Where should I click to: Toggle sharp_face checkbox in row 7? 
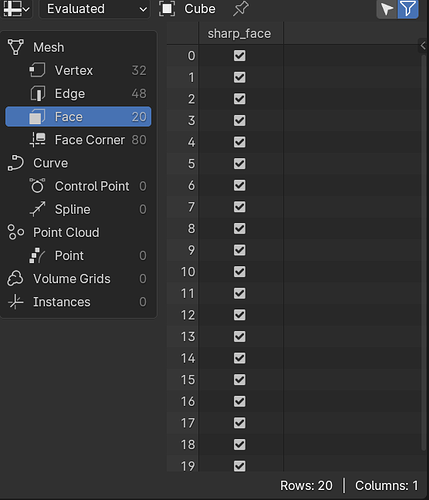(239, 207)
